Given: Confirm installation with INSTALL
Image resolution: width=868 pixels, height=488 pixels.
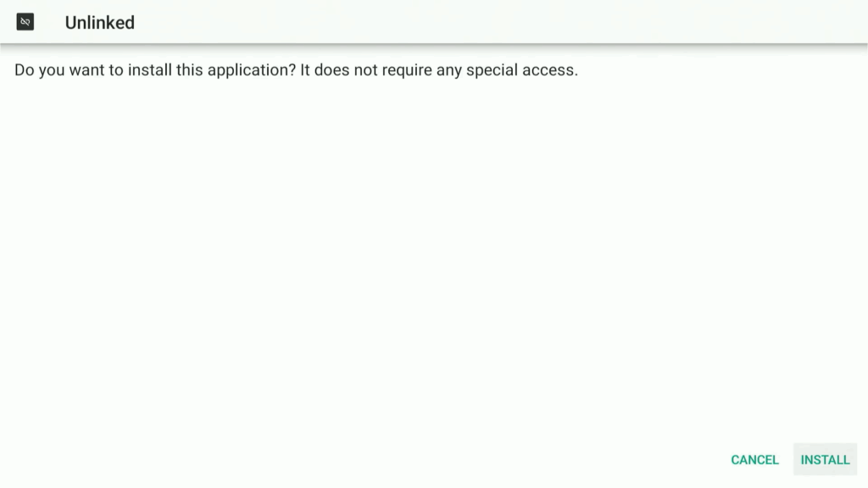Looking at the screenshot, I should pyautogui.click(x=825, y=459).
